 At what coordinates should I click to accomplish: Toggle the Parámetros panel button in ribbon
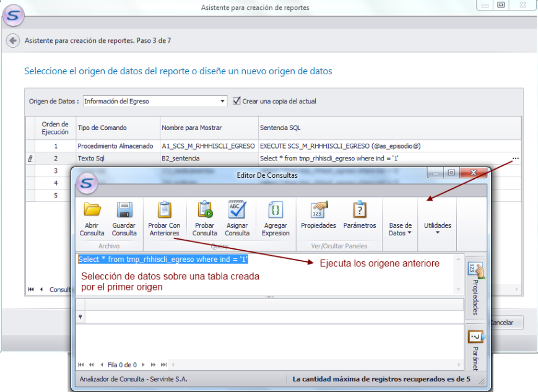360,210
